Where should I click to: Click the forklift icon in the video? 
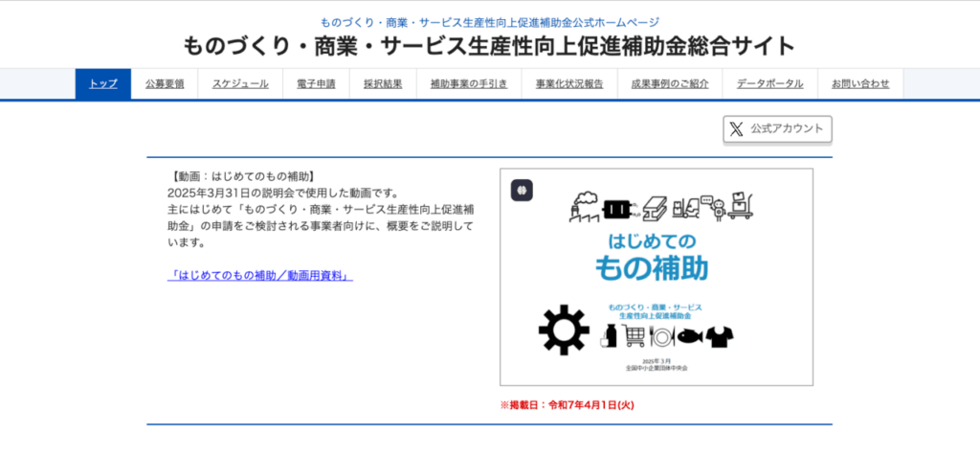[x=685, y=208]
